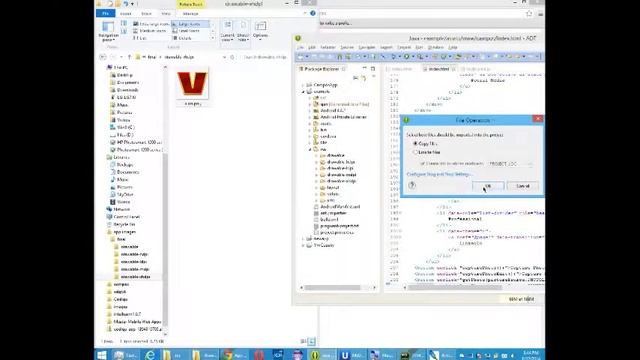Click the Debug icon in ADT toolbar
This screenshot has height=360, width=640.
pyautogui.click(x=393, y=57)
